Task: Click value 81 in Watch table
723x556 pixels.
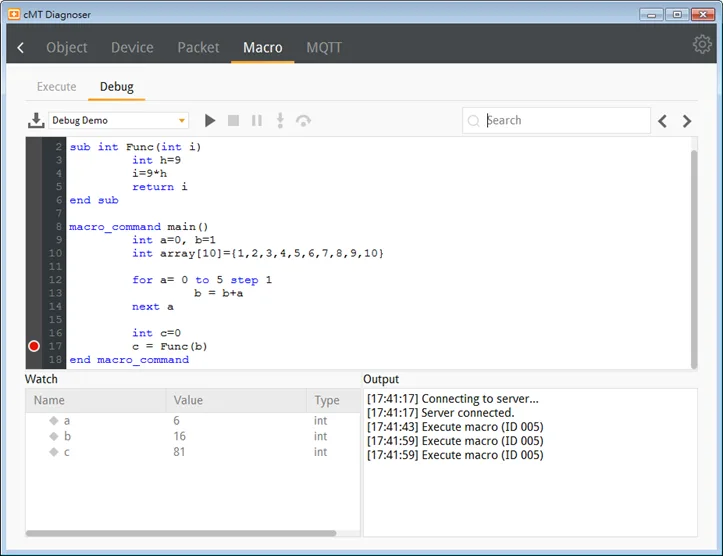Action: pos(179,452)
